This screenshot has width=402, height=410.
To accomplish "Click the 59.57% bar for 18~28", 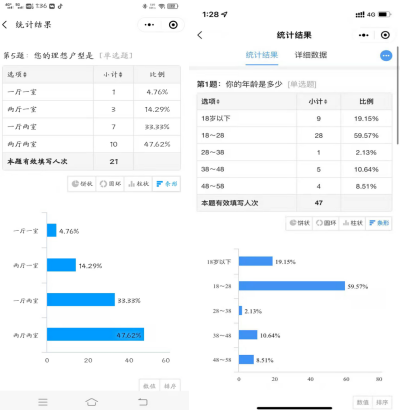I will click(292, 286).
